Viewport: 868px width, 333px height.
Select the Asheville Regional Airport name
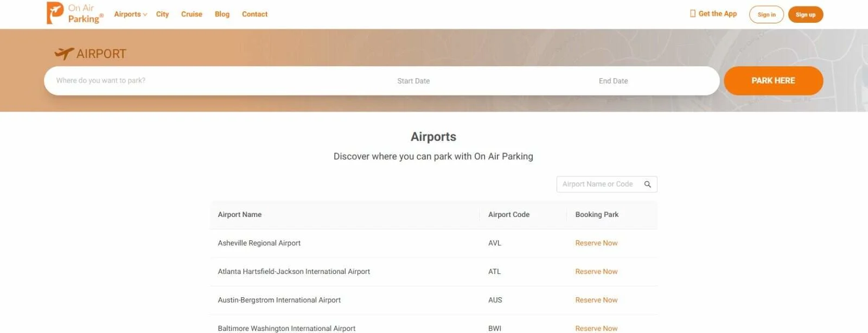pyautogui.click(x=259, y=243)
